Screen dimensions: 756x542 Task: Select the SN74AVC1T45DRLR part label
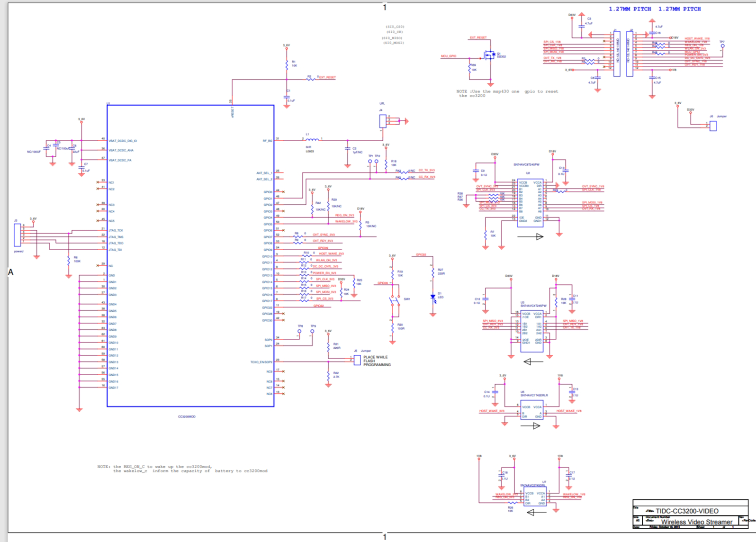(534, 395)
